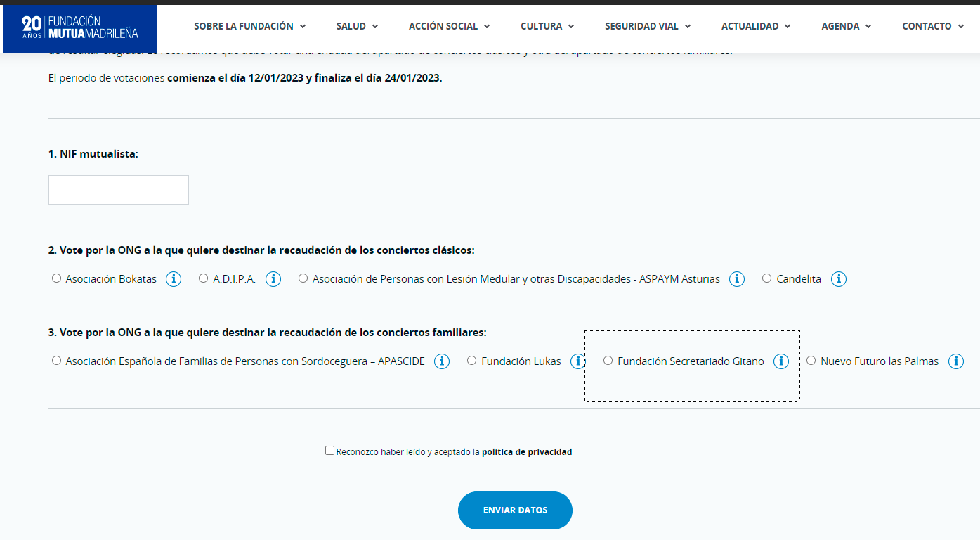Click the Enviar Datos button
This screenshot has height=540, width=980.
[515, 510]
